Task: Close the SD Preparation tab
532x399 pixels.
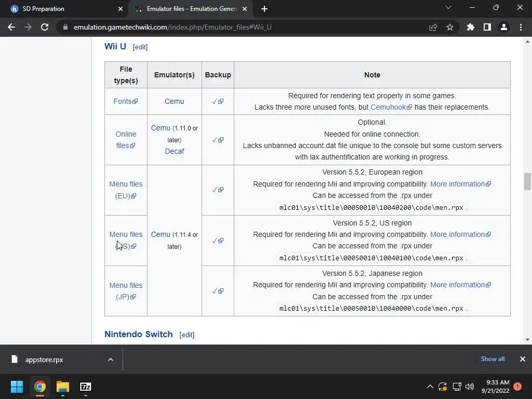Action: click(x=121, y=9)
